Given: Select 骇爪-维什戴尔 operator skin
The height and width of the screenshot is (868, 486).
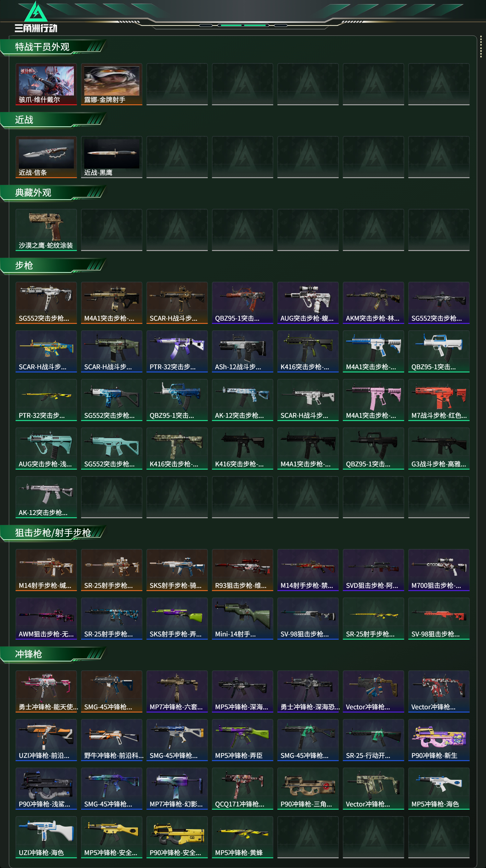Looking at the screenshot, I should pyautogui.click(x=46, y=84).
